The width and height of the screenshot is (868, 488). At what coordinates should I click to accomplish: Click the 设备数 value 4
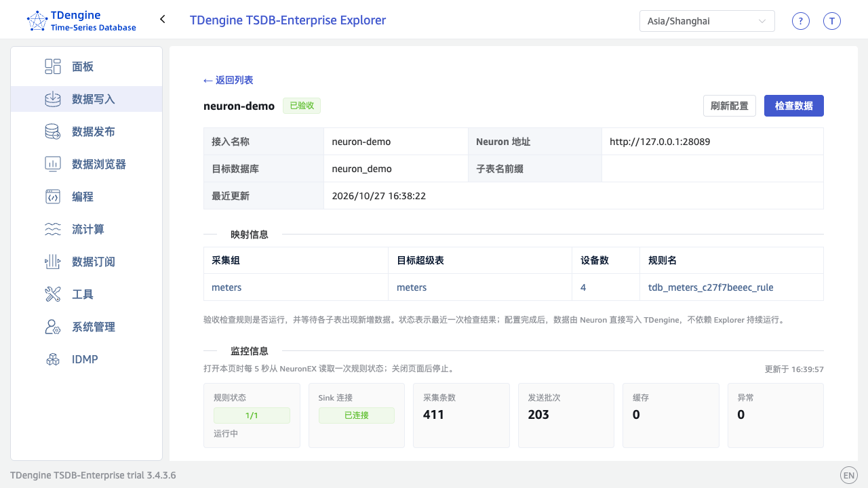(583, 287)
